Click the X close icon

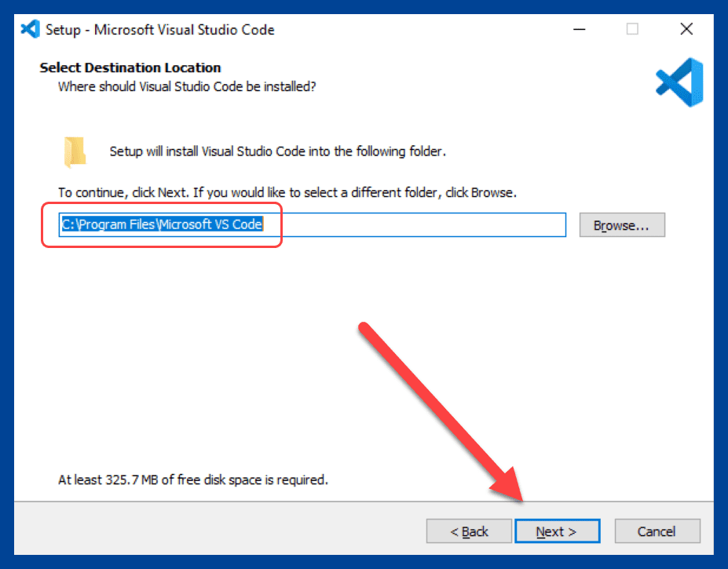pyautogui.click(x=686, y=29)
